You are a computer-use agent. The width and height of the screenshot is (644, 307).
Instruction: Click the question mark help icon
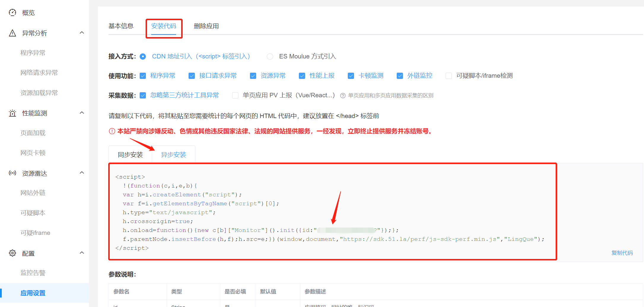click(x=343, y=96)
